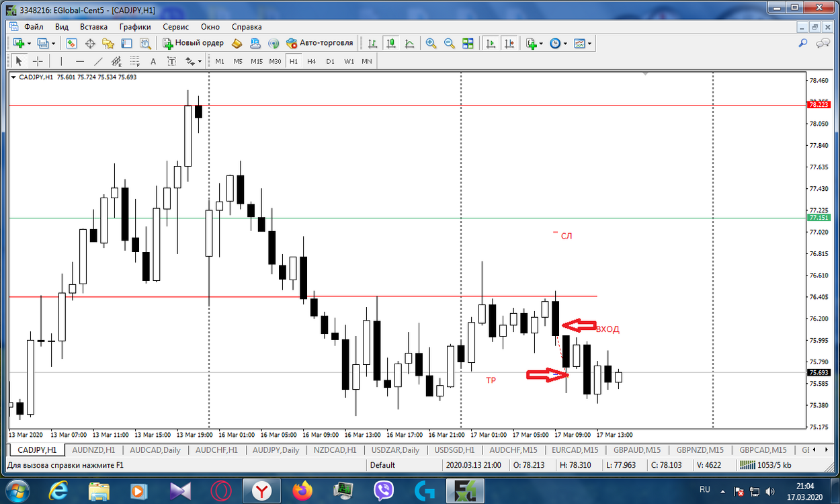Tile chart windows icon
Image resolution: width=840 pixels, height=504 pixels.
coord(468,43)
